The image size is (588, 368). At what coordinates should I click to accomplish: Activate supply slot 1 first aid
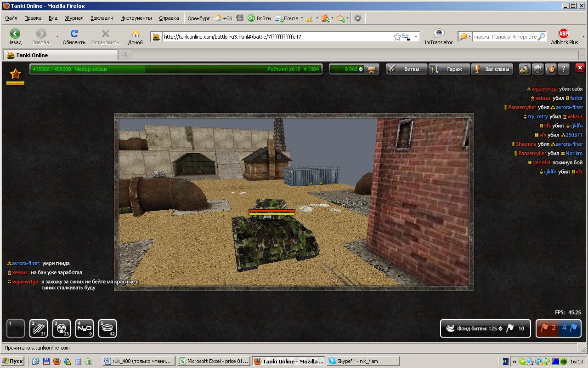16,328
